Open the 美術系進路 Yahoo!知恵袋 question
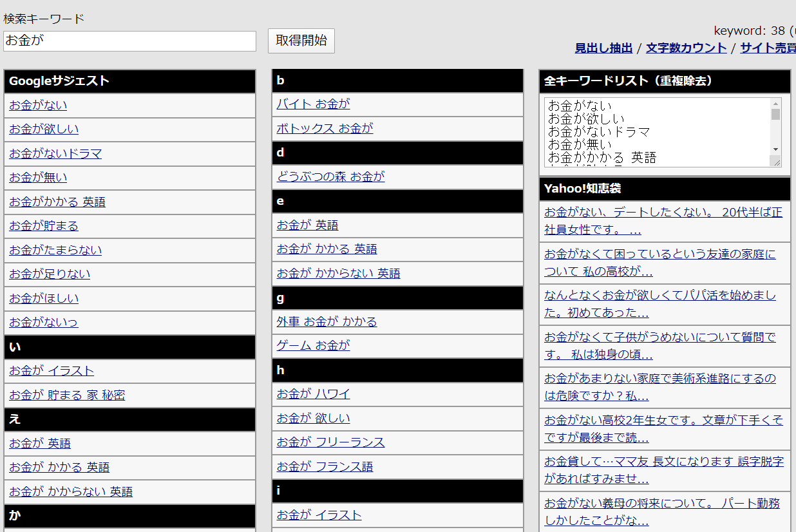796x532 pixels. (659, 386)
